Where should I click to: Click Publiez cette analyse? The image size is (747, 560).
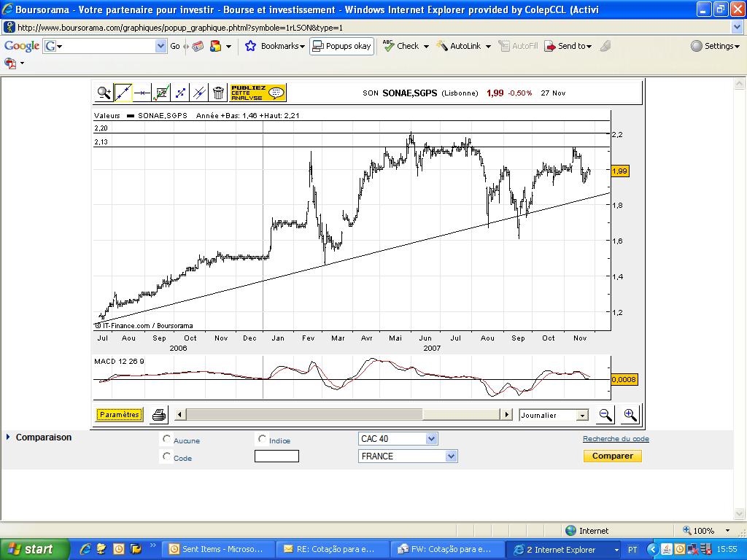tap(252, 93)
